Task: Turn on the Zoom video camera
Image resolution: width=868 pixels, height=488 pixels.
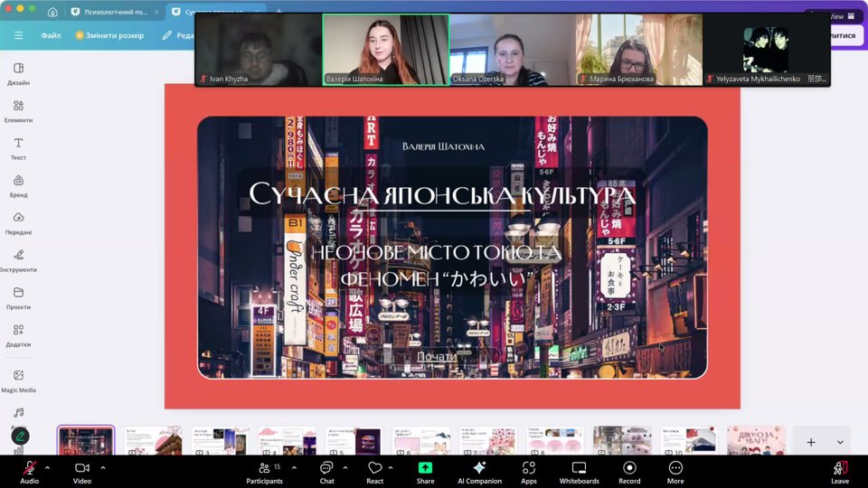Action: (x=82, y=471)
